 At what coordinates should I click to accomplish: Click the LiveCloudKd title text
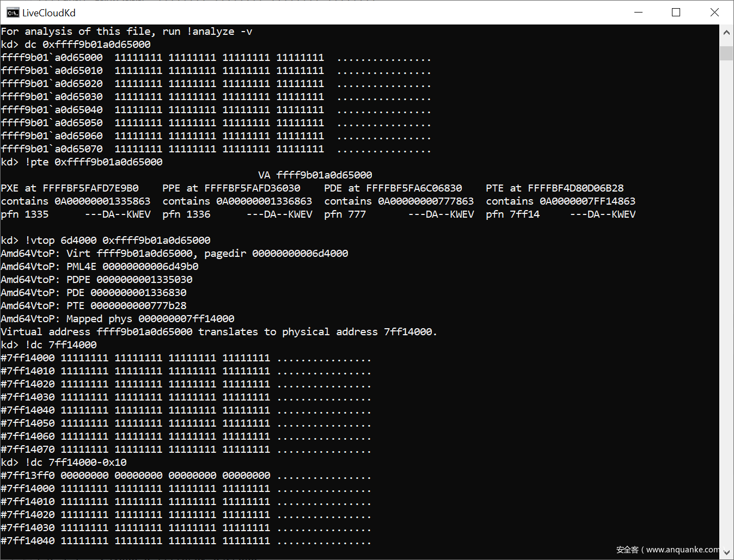pyautogui.click(x=49, y=13)
